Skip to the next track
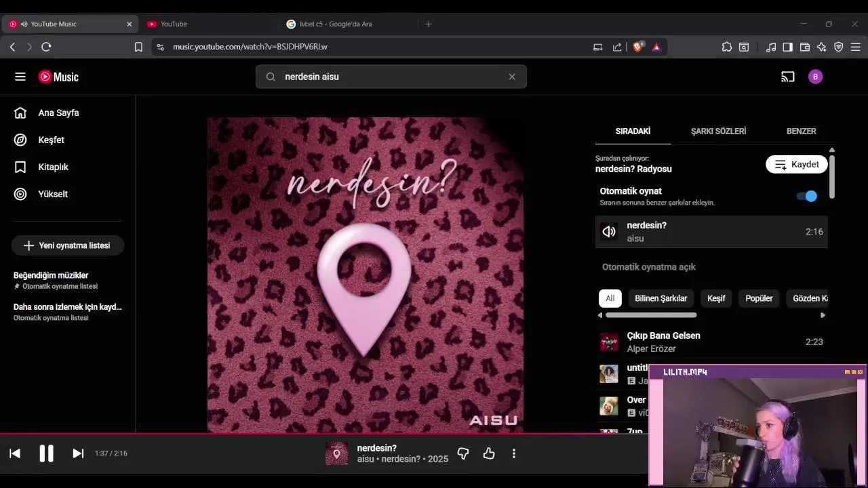 (78, 453)
